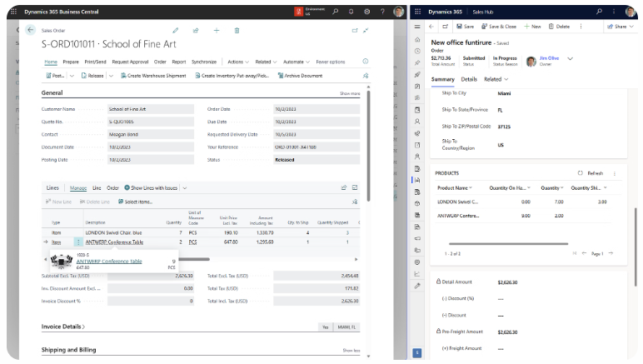
Task: Open dropdown next to Show Lines with Issues
Action: point(185,188)
